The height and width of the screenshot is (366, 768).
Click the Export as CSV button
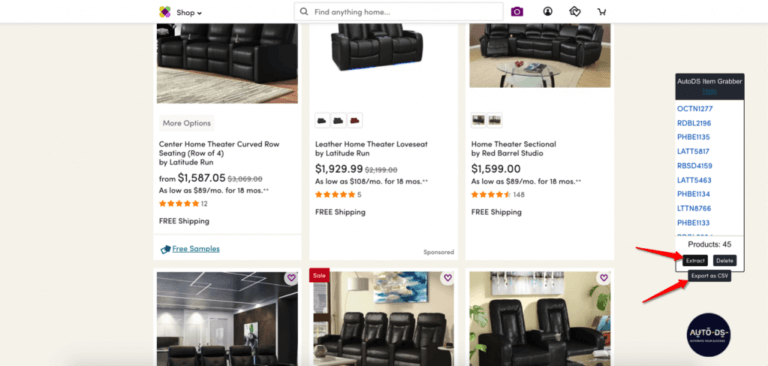(x=709, y=276)
